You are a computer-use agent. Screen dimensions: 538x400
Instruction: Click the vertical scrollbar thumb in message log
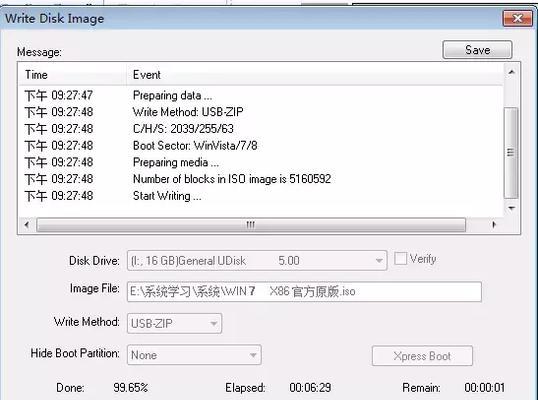click(x=511, y=153)
